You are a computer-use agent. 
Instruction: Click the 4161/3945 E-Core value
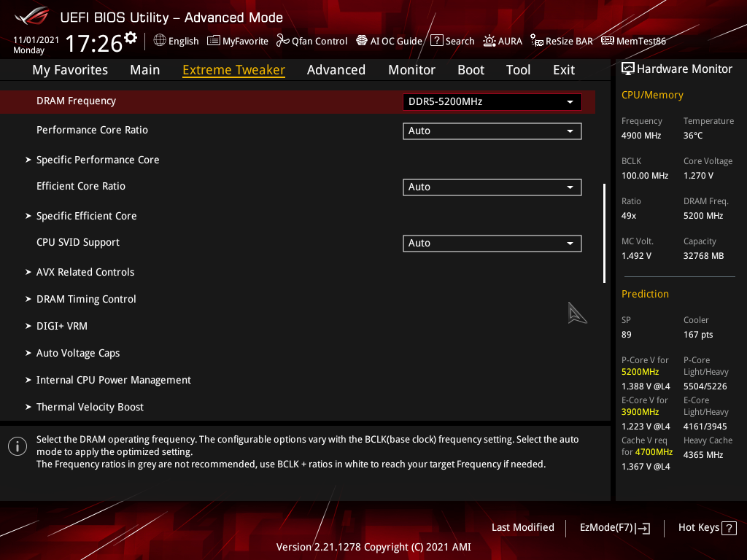tap(705, 427)
